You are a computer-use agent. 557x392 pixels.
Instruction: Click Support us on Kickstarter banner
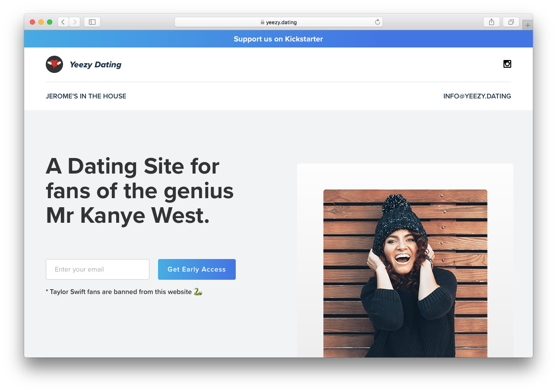coord(278,39)
